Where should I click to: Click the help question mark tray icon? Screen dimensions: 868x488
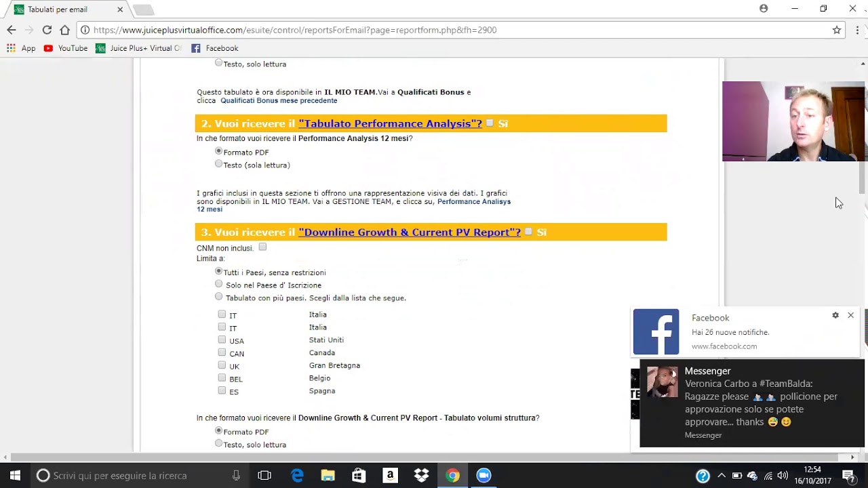click(x=703, y=476)
